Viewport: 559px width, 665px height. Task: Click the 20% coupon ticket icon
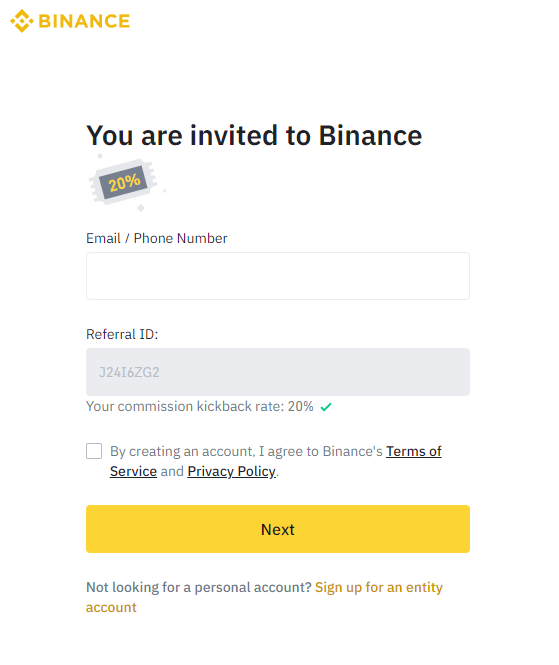click(x=123, y=183)
